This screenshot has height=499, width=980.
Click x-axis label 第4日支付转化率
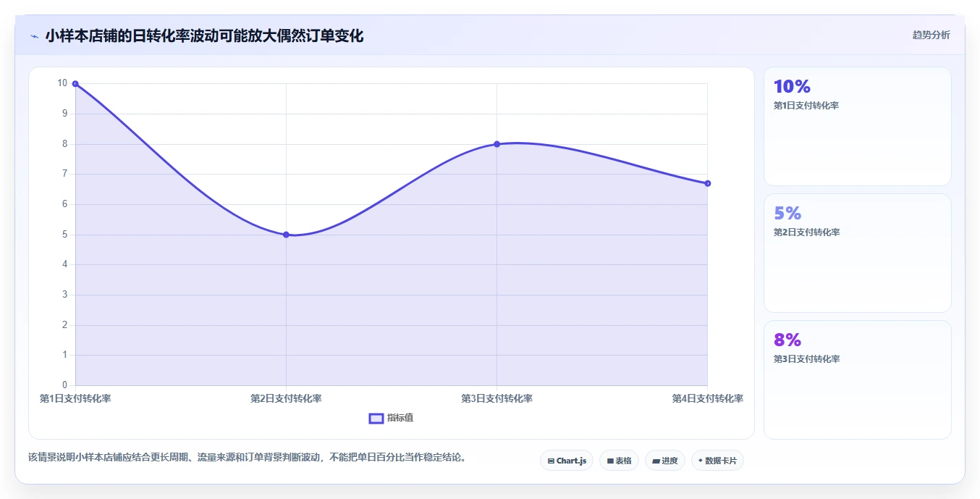[x=707, y=398]
